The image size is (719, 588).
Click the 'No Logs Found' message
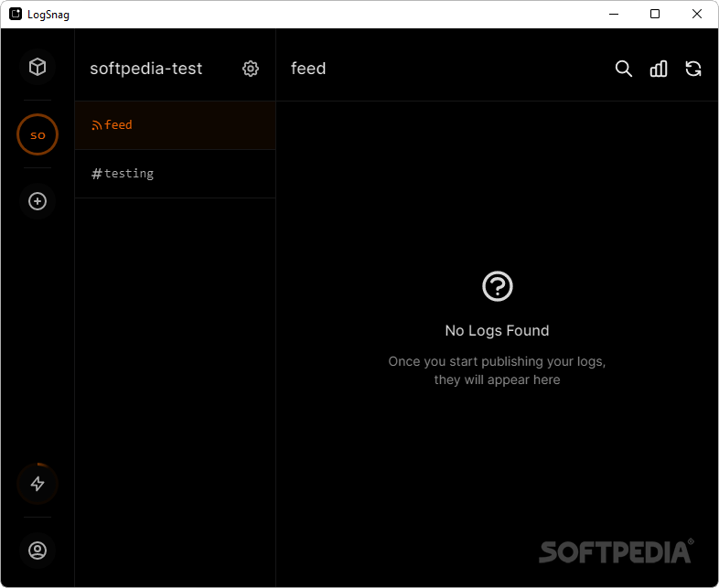coord(497,330)
